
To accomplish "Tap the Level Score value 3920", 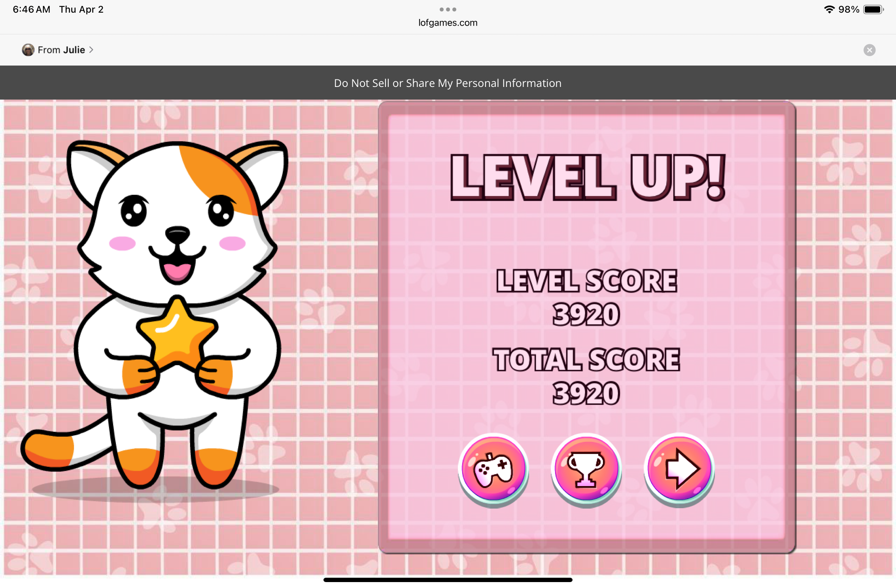I will pyautogui.click(x=586, y=315).
